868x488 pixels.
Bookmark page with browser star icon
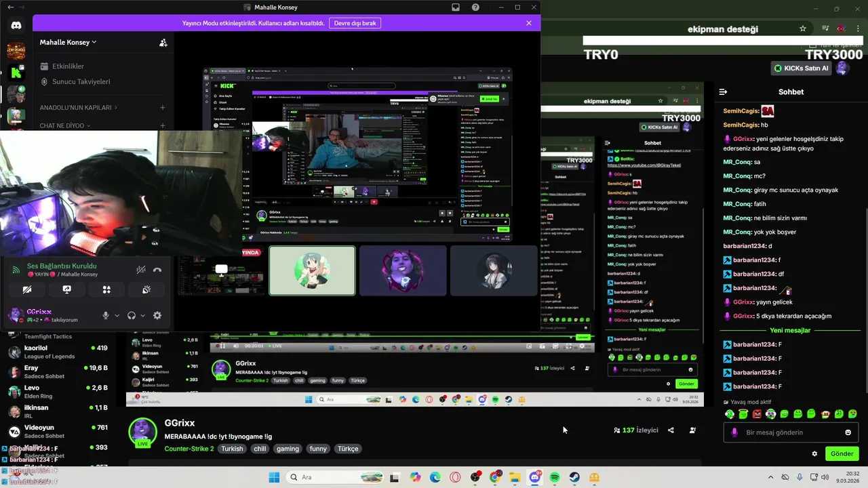803,28
